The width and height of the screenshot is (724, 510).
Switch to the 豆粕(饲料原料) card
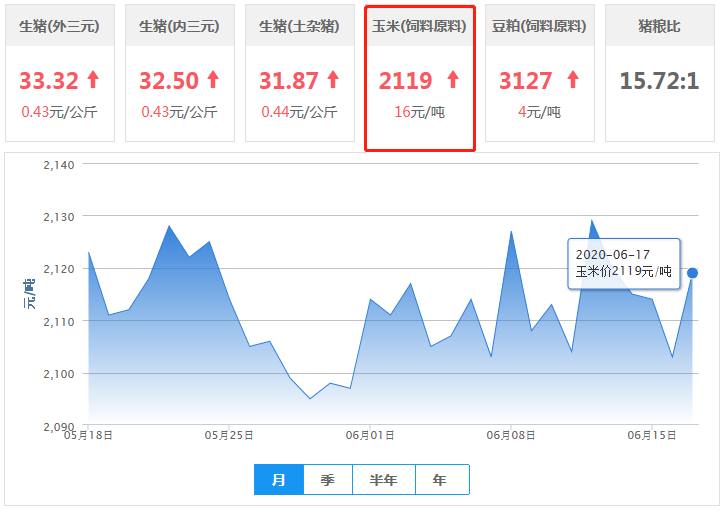[540, 26]
